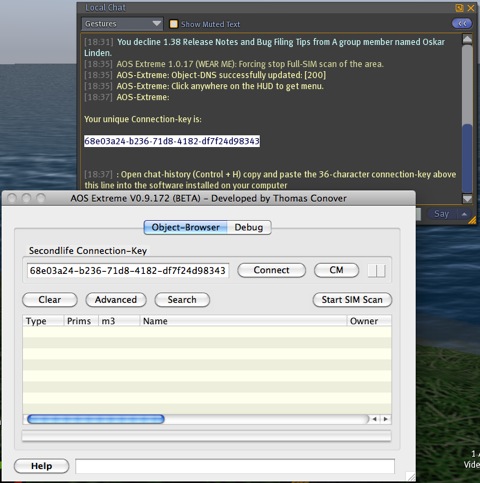Click the text field beside the Help button

click(x=235, y=466)
